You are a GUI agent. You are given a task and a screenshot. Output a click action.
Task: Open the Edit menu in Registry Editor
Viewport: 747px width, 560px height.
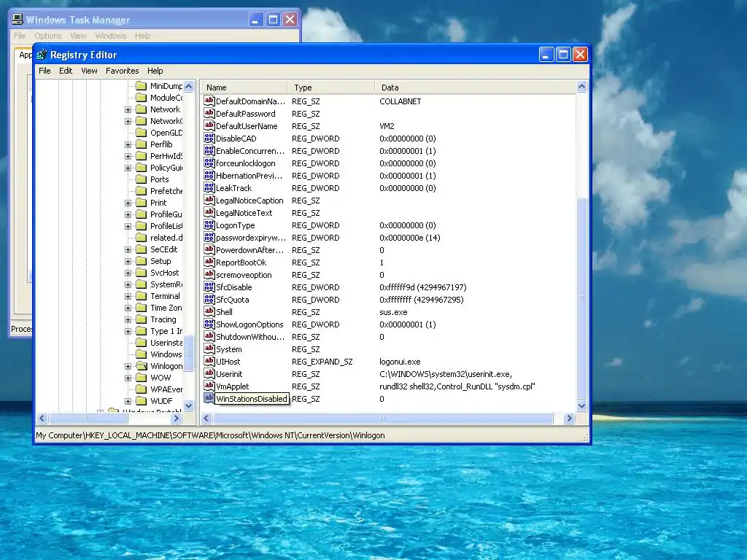click(x=66, y=71)
